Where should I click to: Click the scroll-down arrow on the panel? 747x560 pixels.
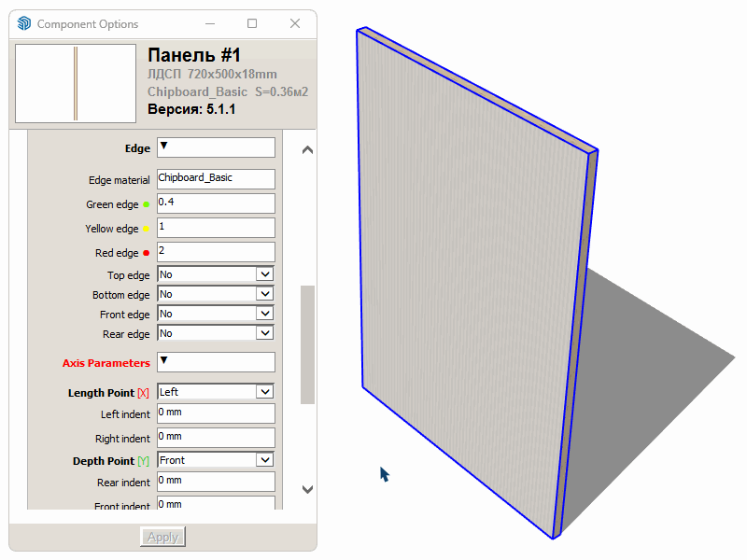pyautogui.click(x=307, y=489)
